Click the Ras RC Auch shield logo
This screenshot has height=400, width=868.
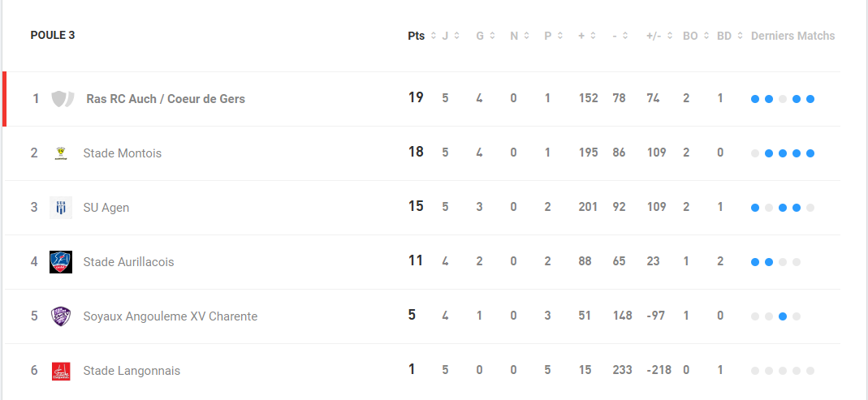[63, 99]
